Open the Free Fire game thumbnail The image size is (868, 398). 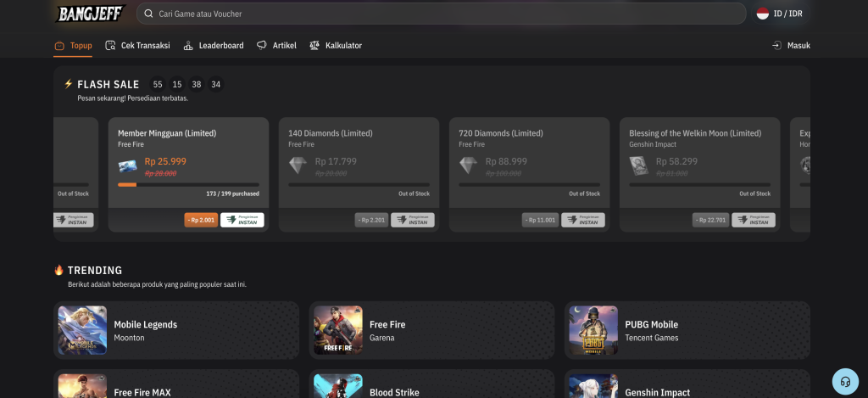(x=338, y=330)
